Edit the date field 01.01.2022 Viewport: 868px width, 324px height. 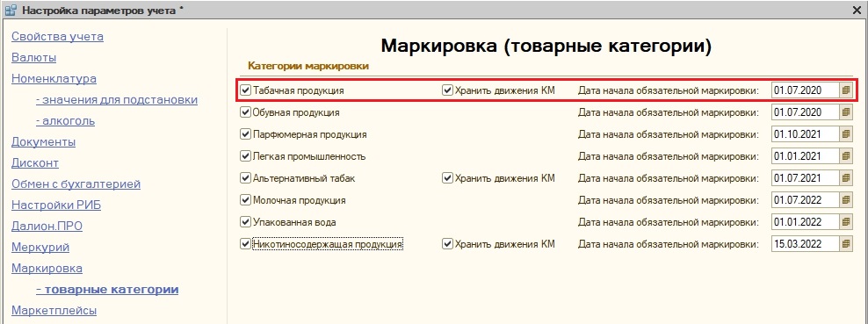pyautogui.click(x=806, y=222)
